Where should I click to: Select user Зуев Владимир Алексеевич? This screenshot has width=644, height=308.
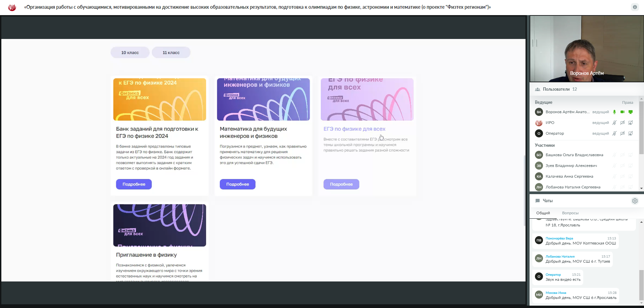(x=571, y=166)
